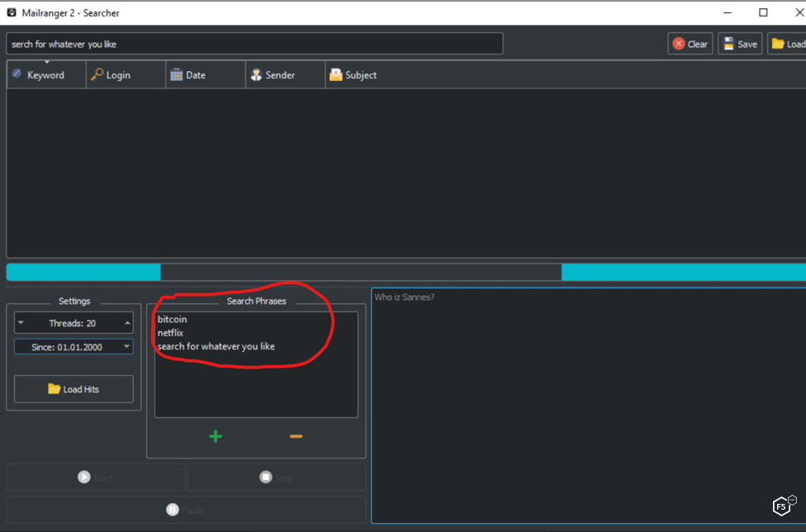
Task: Open the Threads dropdown arrow on left
Action: point(21,323)
